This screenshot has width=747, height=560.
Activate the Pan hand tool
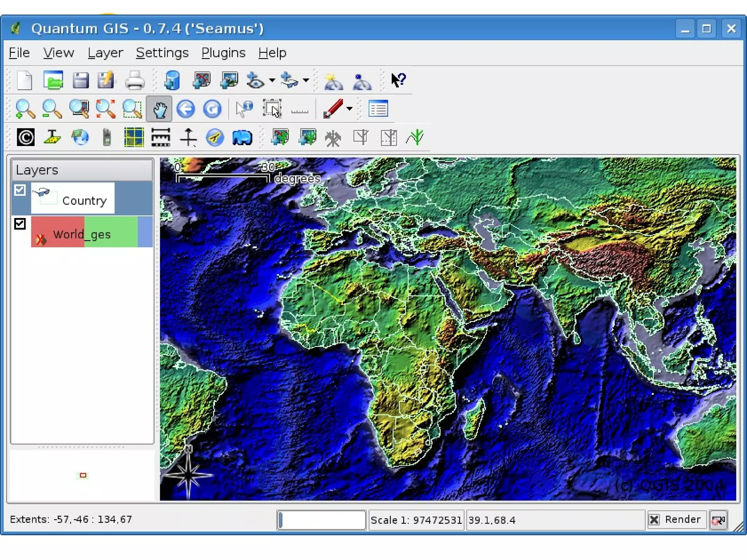pos(159,109)
